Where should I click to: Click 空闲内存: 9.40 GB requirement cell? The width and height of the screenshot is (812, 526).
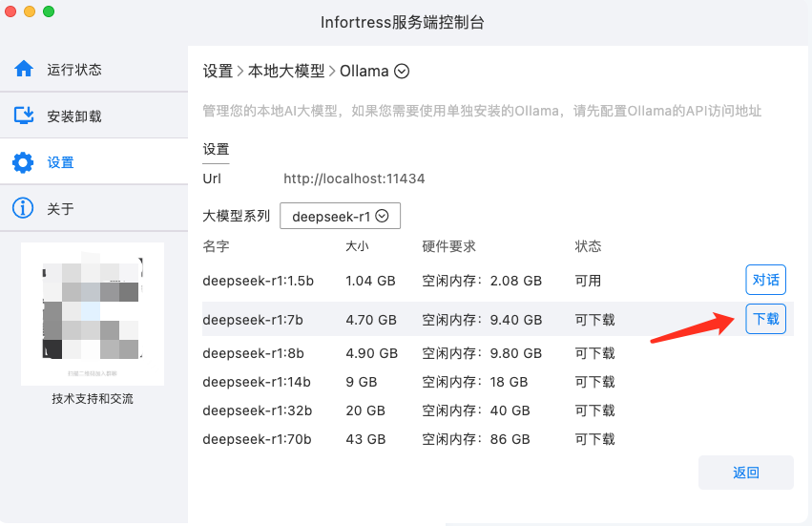tap(482, 320)
